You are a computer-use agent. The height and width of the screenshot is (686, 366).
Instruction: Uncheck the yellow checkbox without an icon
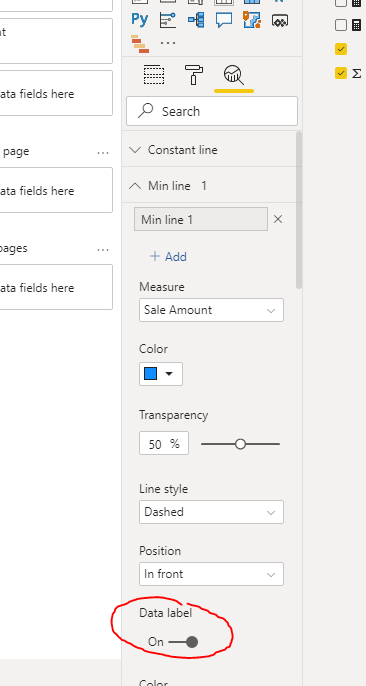(x=341, y=49)
